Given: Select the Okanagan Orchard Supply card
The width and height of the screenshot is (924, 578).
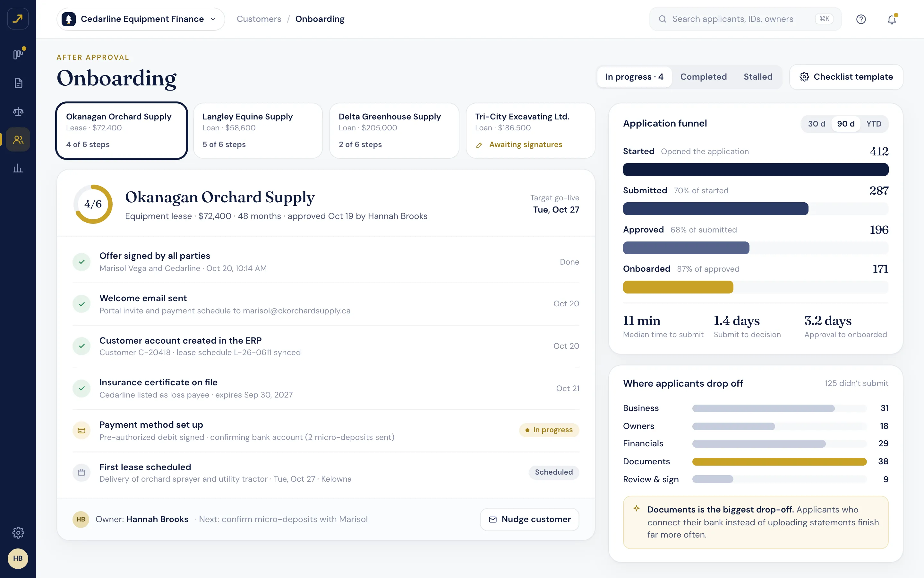Looking at the screenshot, I should click(x=122, y=130).
